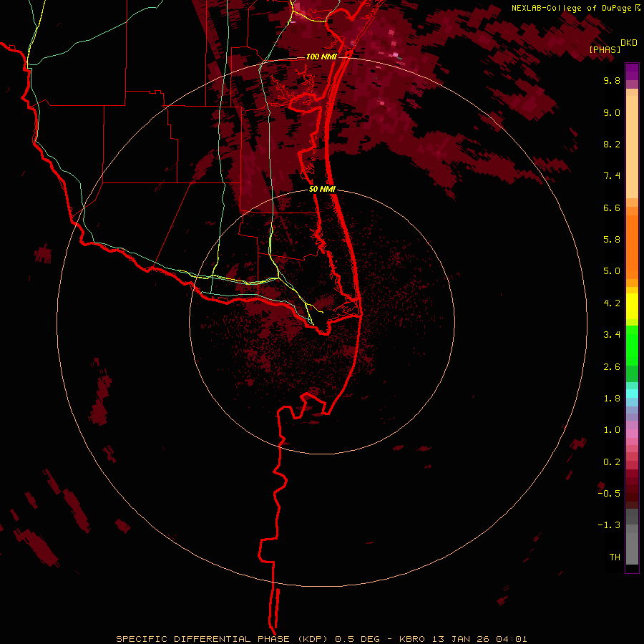Select the 5.8 scale value
The width and height of the screenshot is (644, 644).
click(x=612, y=240)
